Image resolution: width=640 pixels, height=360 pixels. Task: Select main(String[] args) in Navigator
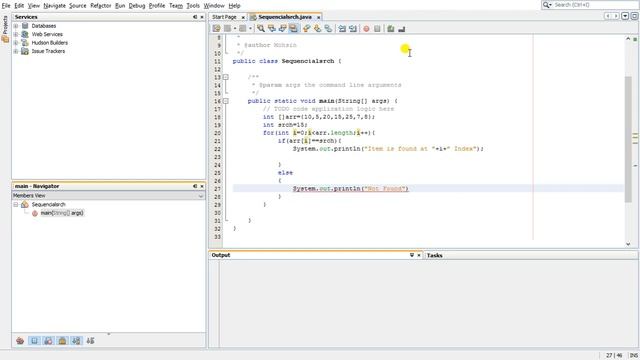tap(62, 213)
